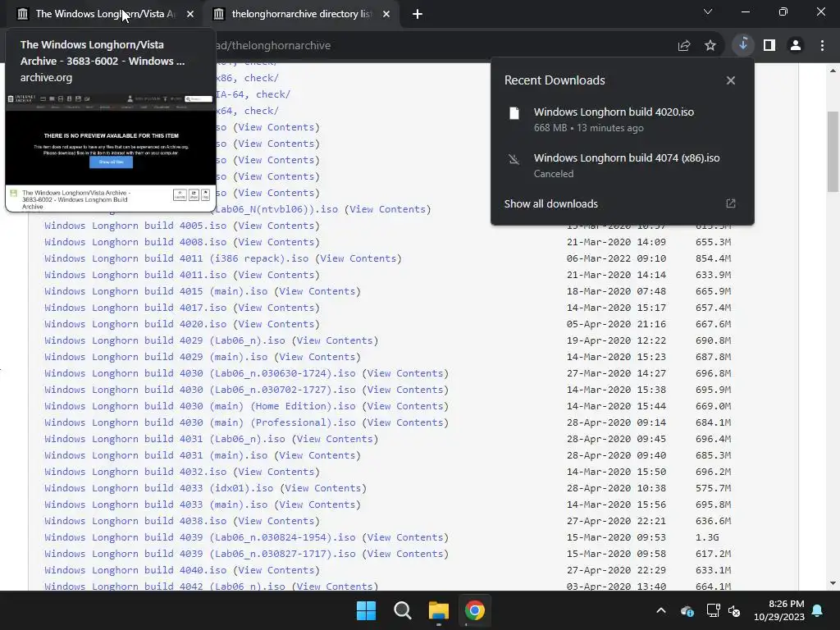
Task: Open build 4031 (Lab06_n).iso link
Action: [x=165, y=440]
